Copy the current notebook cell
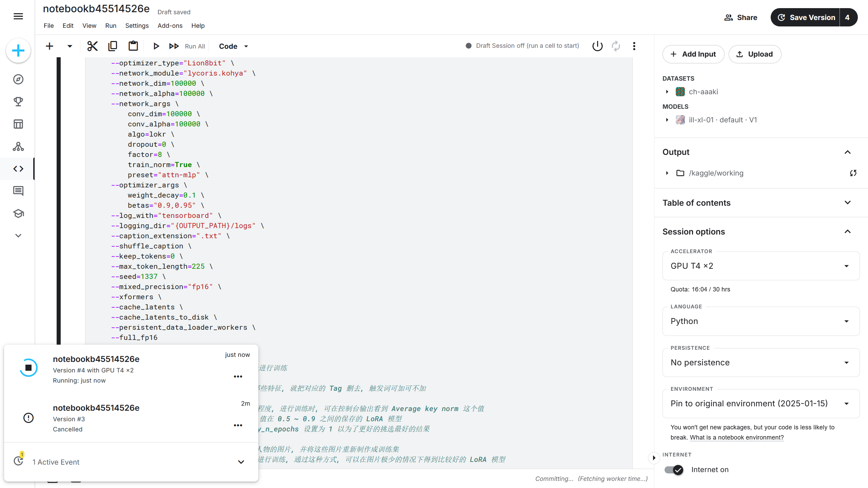Image resolution: width=868 pixels, height=488 pixels. coord(112,46)
